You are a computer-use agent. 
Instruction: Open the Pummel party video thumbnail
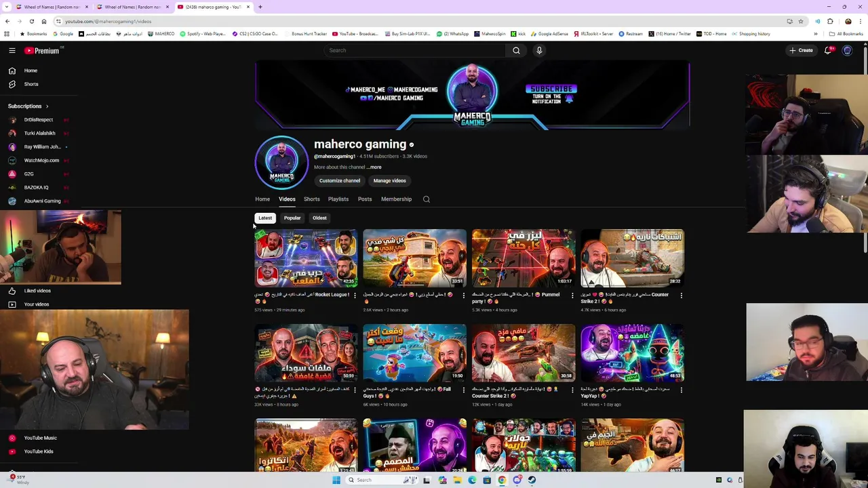click(524, 258)
